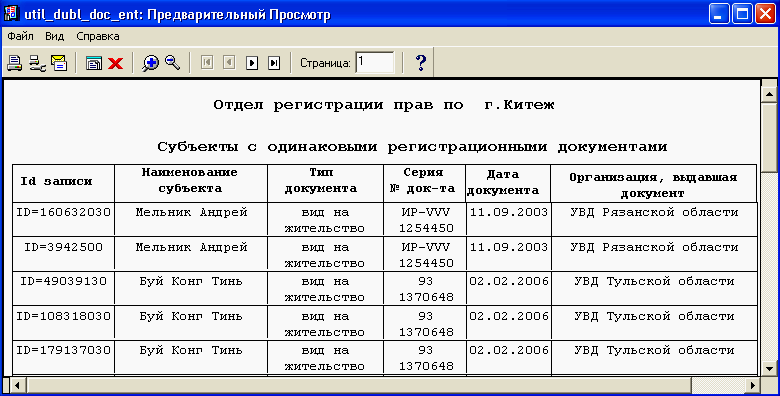Click 'УВД Тульской области' in row ID=108318030
Image resolution: width=780 pixels, height=396 pixels.
(x=654, y=316)
